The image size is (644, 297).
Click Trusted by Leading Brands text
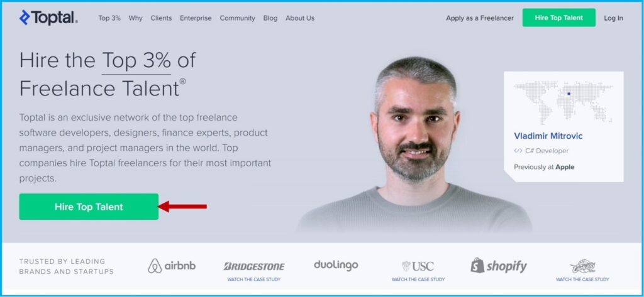click(x=66, y=266)
